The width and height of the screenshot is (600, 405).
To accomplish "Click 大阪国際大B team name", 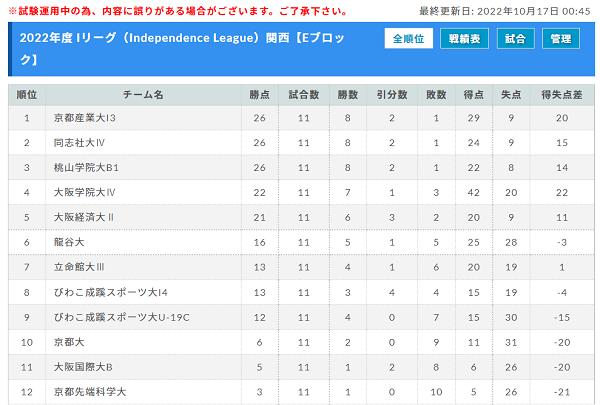I will click(x=83, y=366).
